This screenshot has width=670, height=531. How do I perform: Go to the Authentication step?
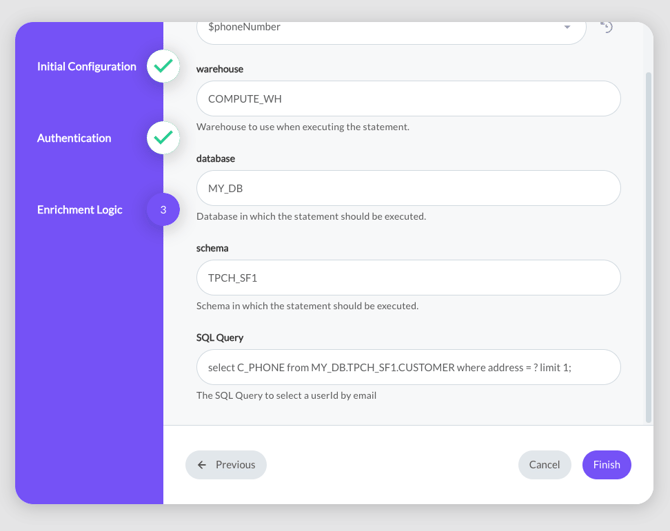(x=74, y=139)
